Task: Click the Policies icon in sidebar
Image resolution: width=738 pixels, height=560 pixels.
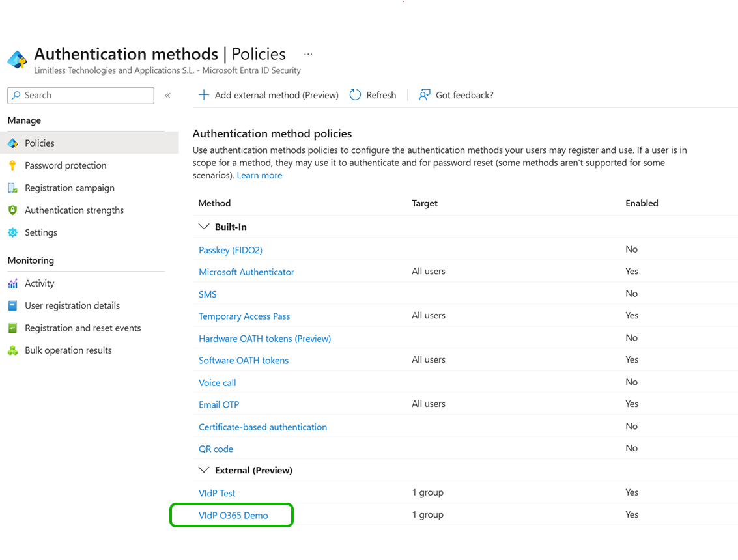Action: (x=13, y=143)
